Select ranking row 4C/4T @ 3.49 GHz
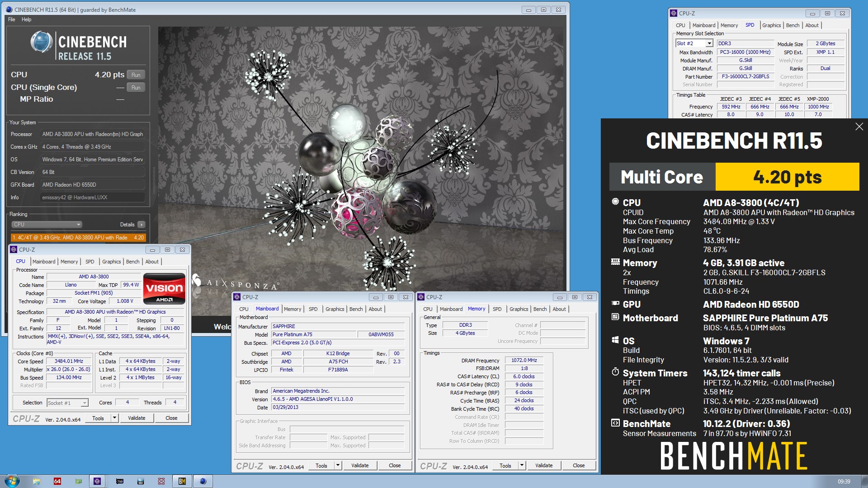The image size is (868, 488). coord(78,238)
